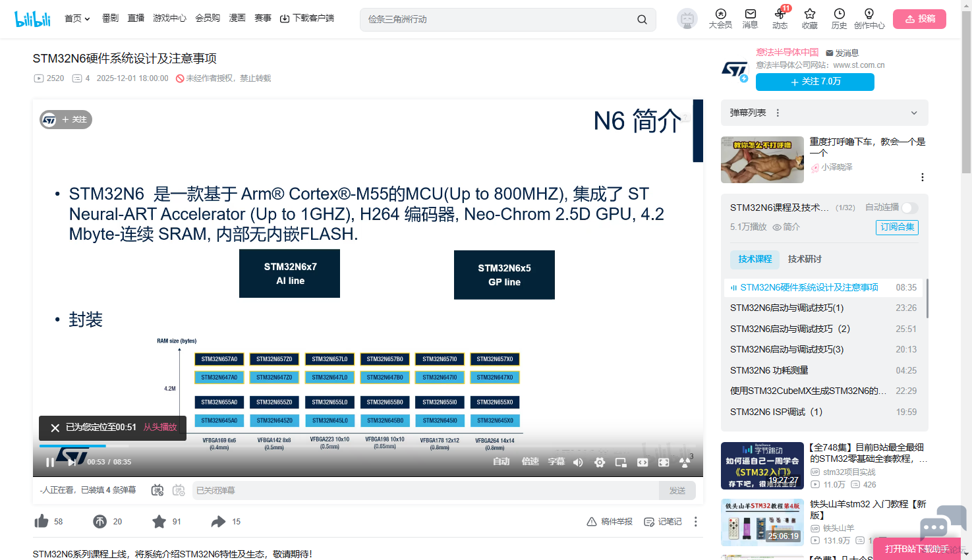Open the 倍速 playback speed menu
The image size is (972, 560).
[530, 462]
